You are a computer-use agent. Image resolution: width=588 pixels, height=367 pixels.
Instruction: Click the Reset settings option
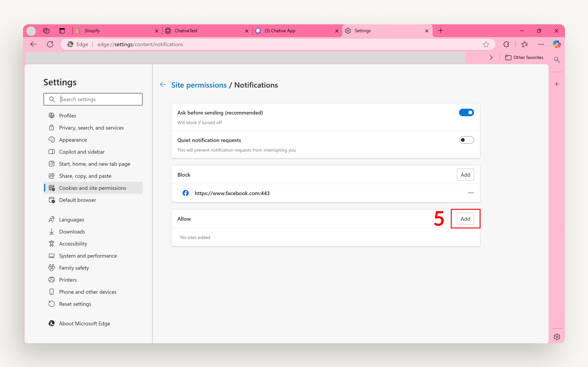(75, 304)
